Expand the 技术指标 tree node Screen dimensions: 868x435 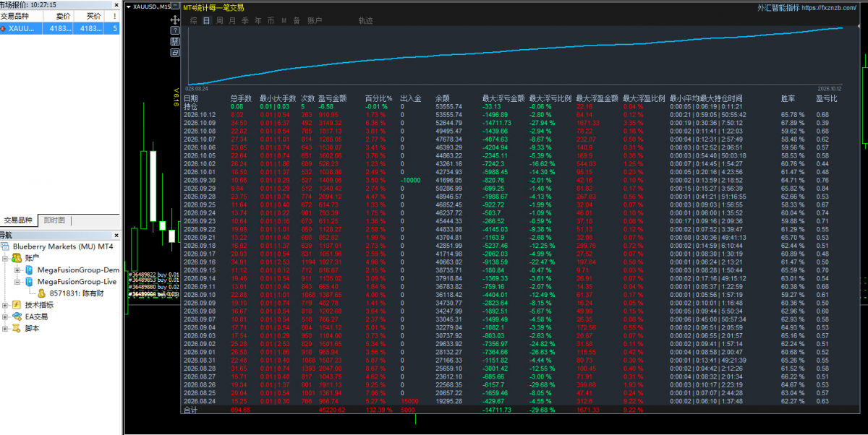(x=6, y=305)
